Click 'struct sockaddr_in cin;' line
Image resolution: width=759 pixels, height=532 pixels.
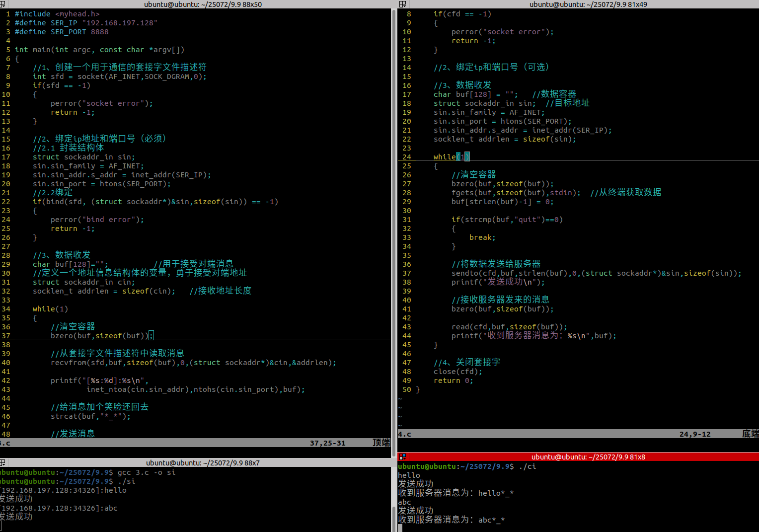point(84,282)
